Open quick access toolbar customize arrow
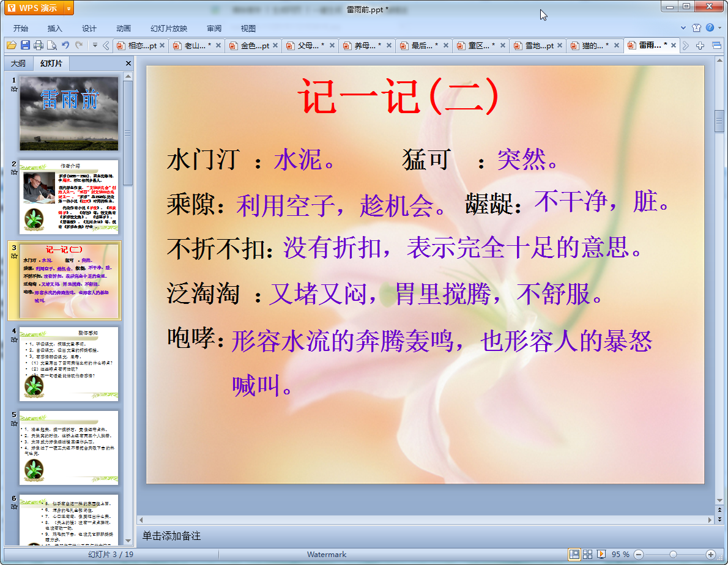Image resolution: width=728 pixels, height=565 pixels. [x=95, y=45]
